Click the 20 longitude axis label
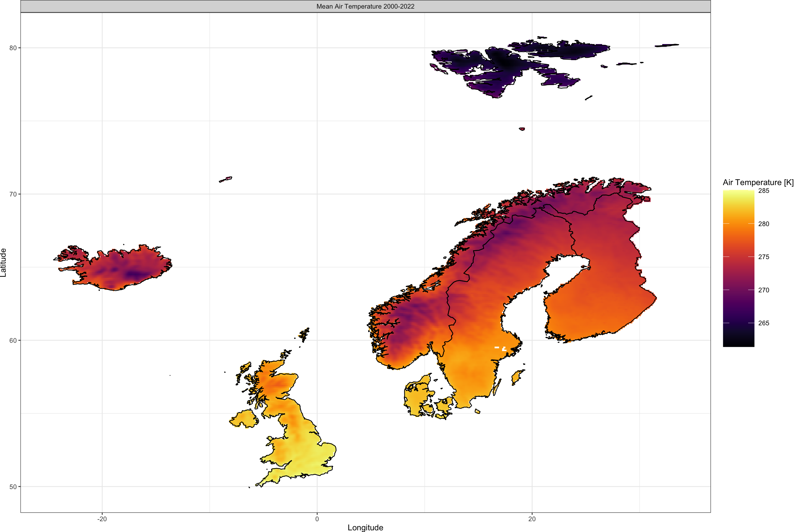 [532, 519]
